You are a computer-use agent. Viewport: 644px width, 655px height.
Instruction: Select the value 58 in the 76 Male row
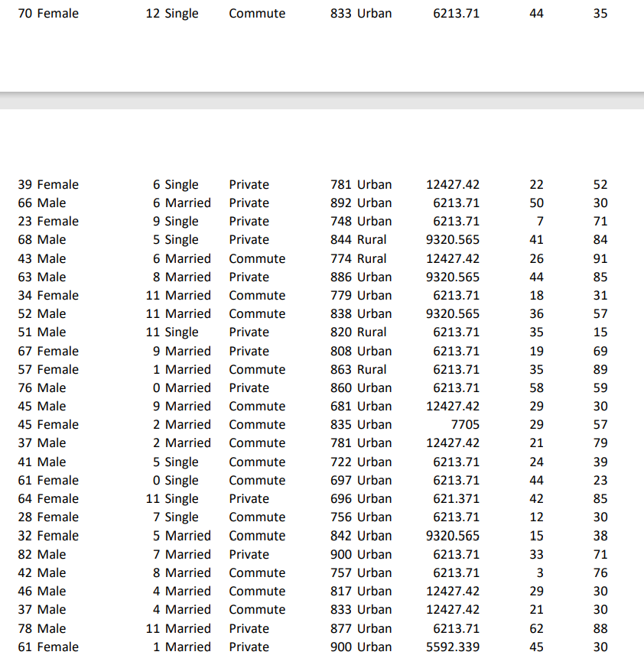(537, 387)
